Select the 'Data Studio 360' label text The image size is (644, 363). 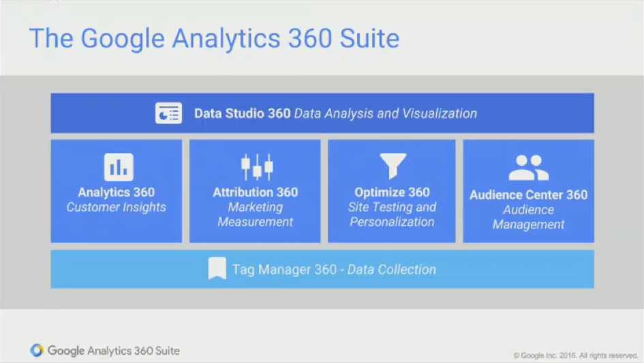(x=243, y=113)
